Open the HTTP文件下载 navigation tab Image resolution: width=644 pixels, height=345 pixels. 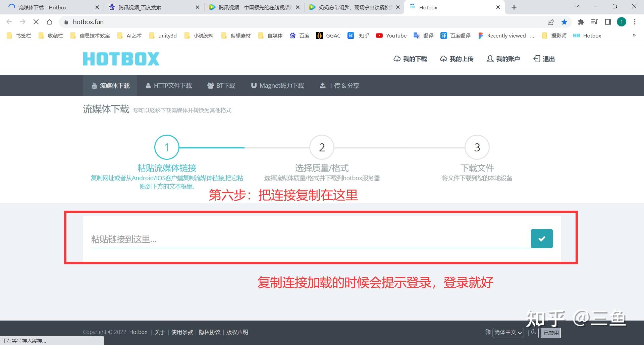pyautogui.click(x=169, y=85)
